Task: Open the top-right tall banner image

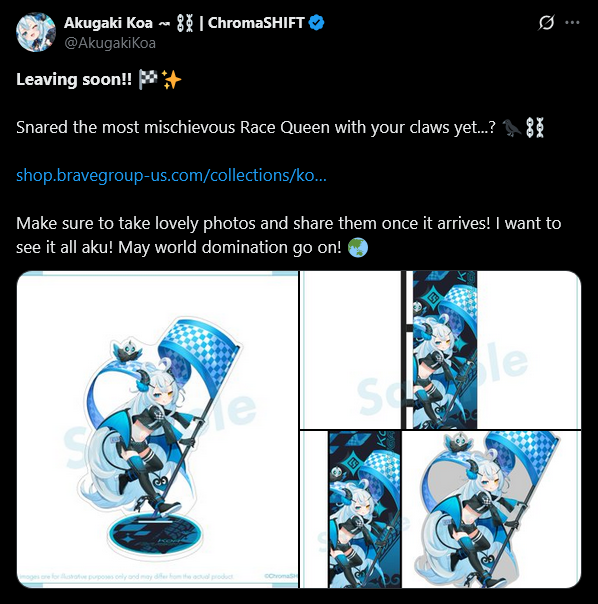Action: (x=440, y=350)
